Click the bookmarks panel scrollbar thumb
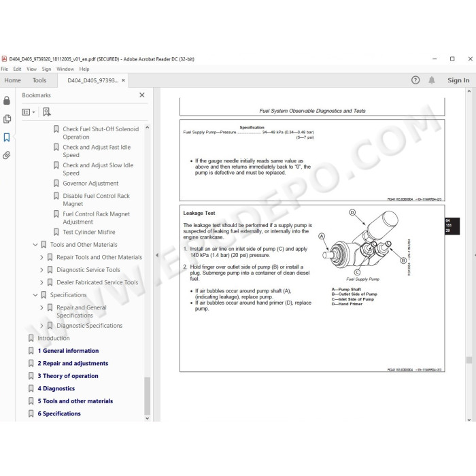Image resolution: width=476 pixels, height=476 pixels. pos(148,396)
